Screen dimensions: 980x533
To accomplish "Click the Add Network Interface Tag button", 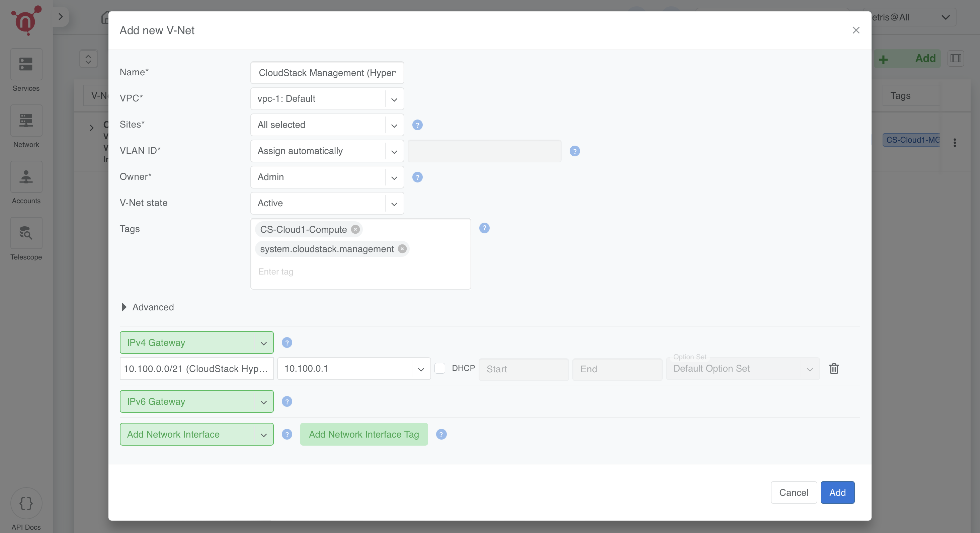I will point(363,434).
